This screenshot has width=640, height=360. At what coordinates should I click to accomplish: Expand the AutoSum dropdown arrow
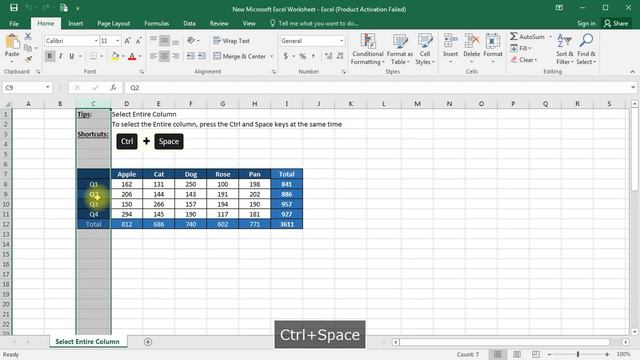tap(550, 37)
